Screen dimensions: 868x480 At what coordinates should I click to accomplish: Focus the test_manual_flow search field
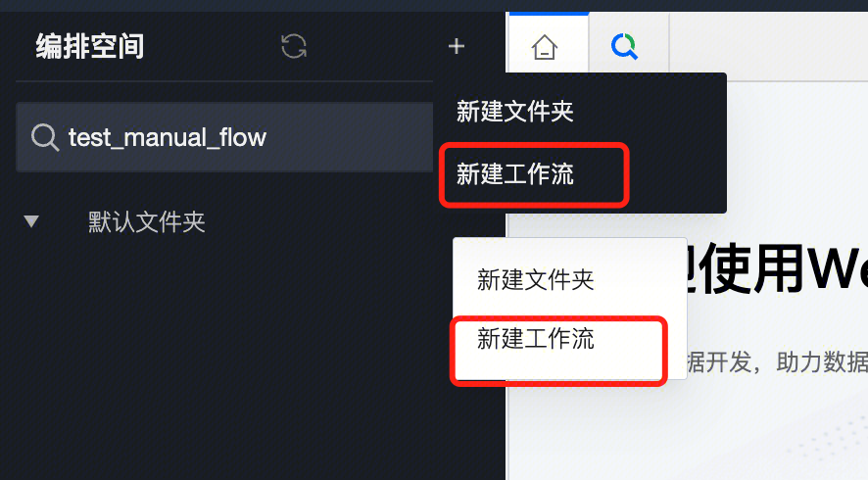pos(224,137)
